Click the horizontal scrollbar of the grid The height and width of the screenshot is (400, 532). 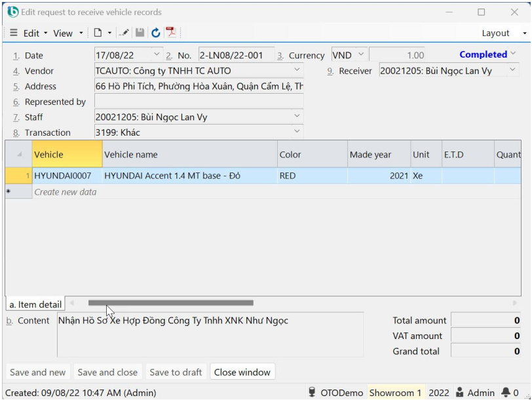(170, 303)
